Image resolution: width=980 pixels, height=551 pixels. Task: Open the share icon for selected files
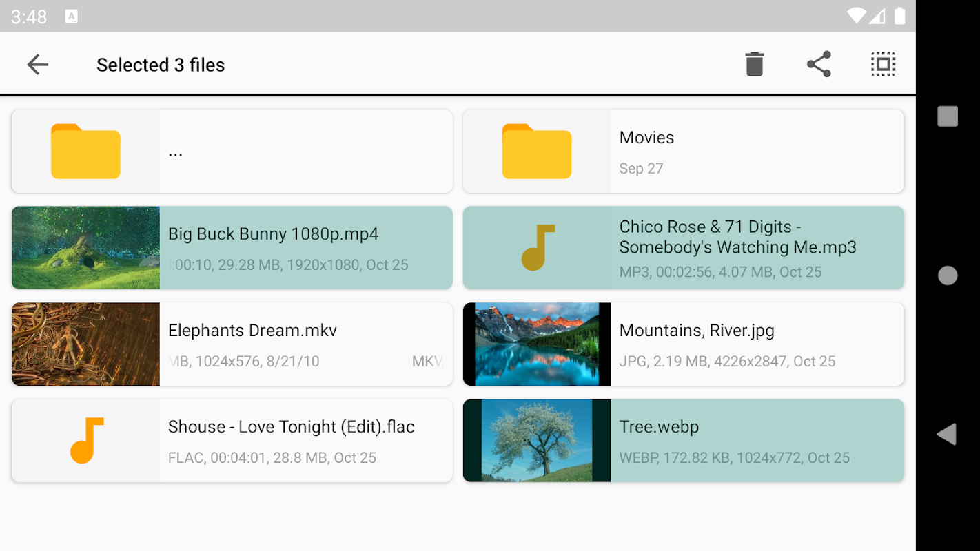[819, 65]
